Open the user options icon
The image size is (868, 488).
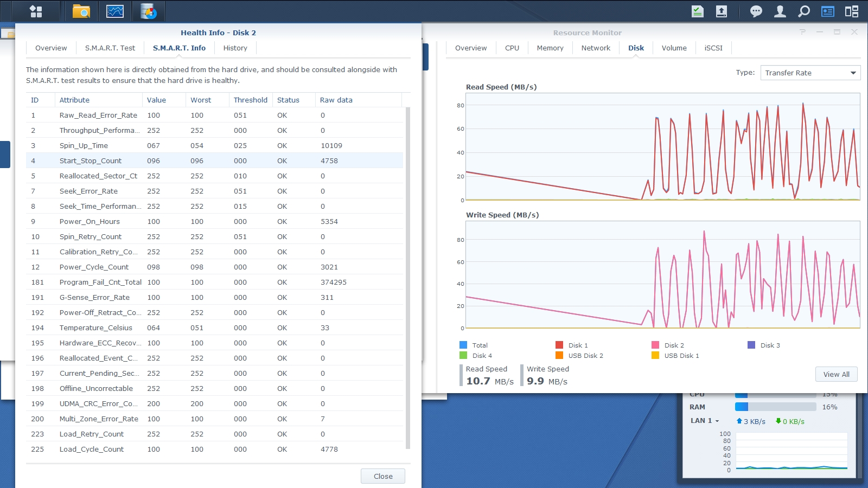click(x=780, y=11)
